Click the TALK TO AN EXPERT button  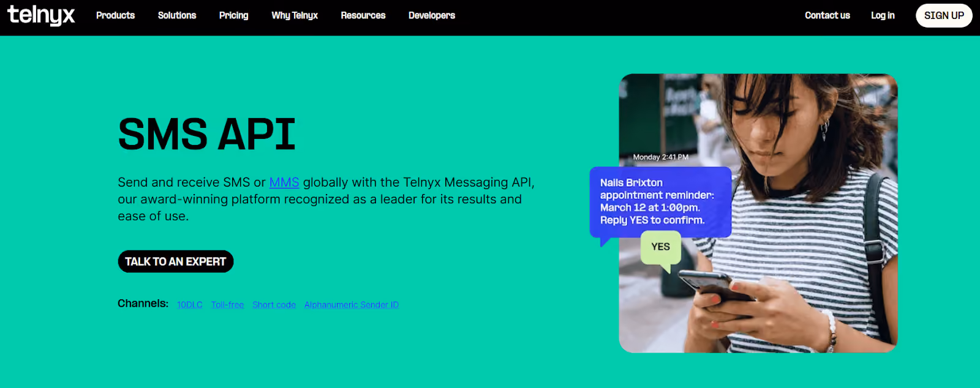pyautogui.click(x=176, y=261)
